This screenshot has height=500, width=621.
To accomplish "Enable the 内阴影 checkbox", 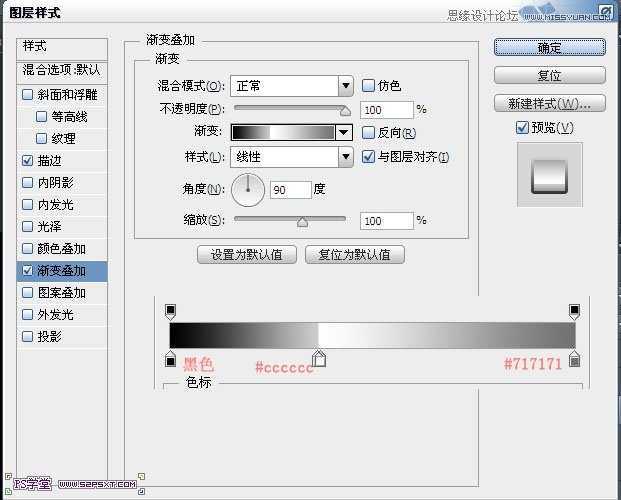I will pyautogui.click(x=27, y=183).
